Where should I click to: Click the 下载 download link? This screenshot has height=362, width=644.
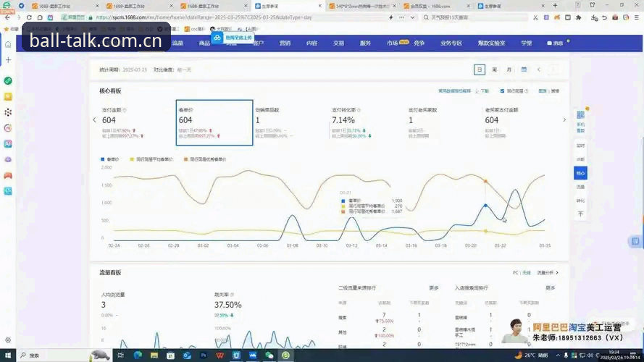(482, 91)
